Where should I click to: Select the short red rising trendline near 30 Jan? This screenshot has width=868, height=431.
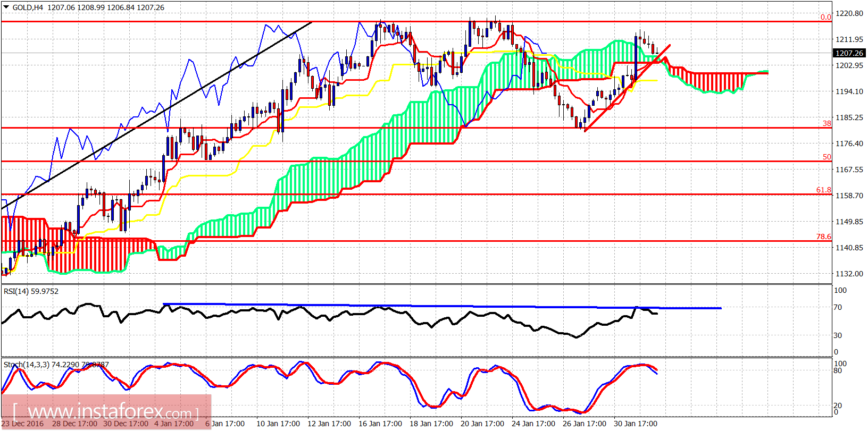pyautogui.click(x=628, y=88)
